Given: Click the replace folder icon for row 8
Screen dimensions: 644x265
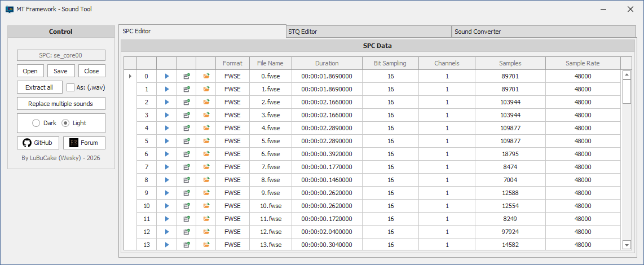Looking at the screenshot, I should coord(206,179).
